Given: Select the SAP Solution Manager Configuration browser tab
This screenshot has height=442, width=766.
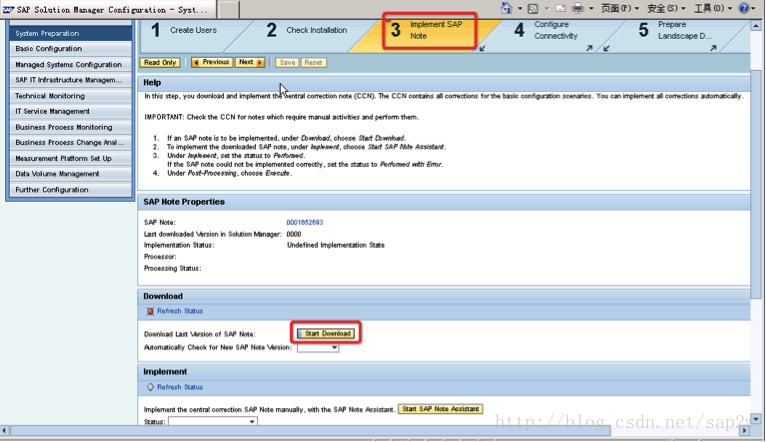Looking at the screenshot, I should (x=107, y=9).
